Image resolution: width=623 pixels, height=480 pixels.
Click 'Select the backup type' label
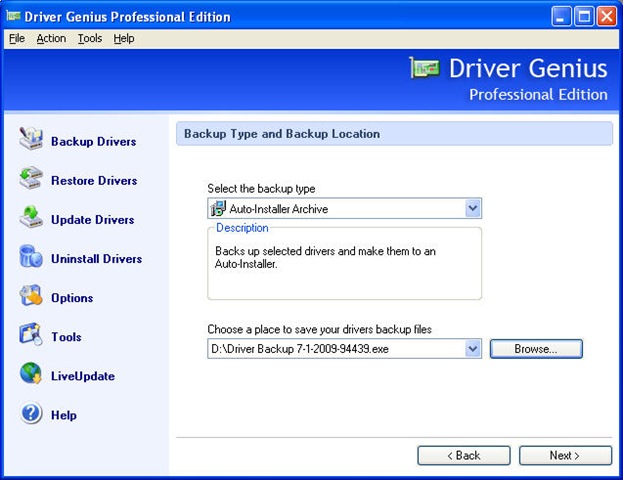click(x=261, y=189)
